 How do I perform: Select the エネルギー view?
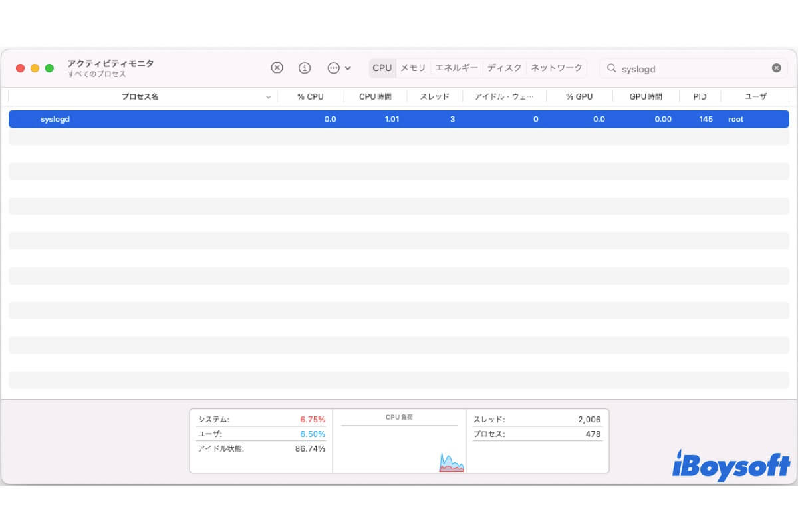coord(457,67)
